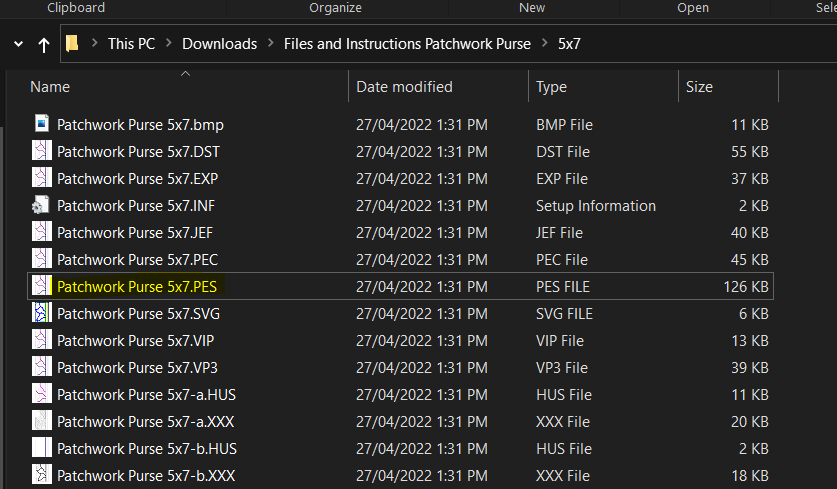Sort files by Size column header

tap(699, 87)
